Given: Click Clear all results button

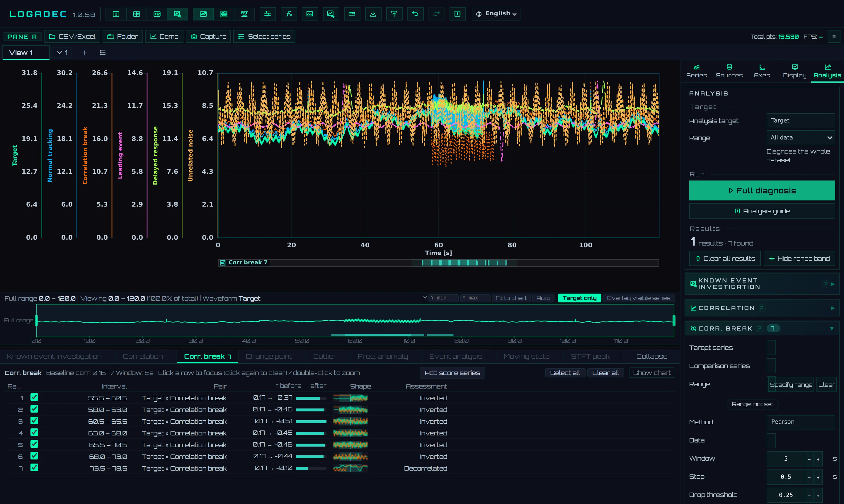Looking at the screenshot, I should click(725, 258).
